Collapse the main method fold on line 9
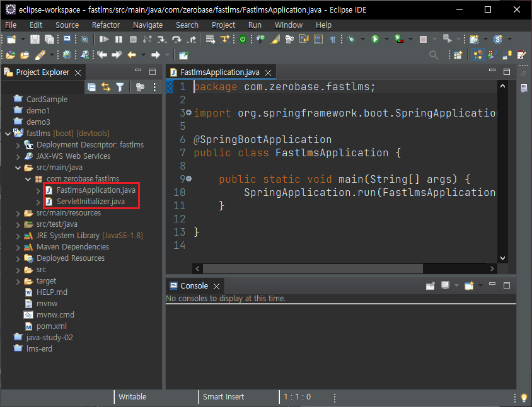 pos(188,178)
